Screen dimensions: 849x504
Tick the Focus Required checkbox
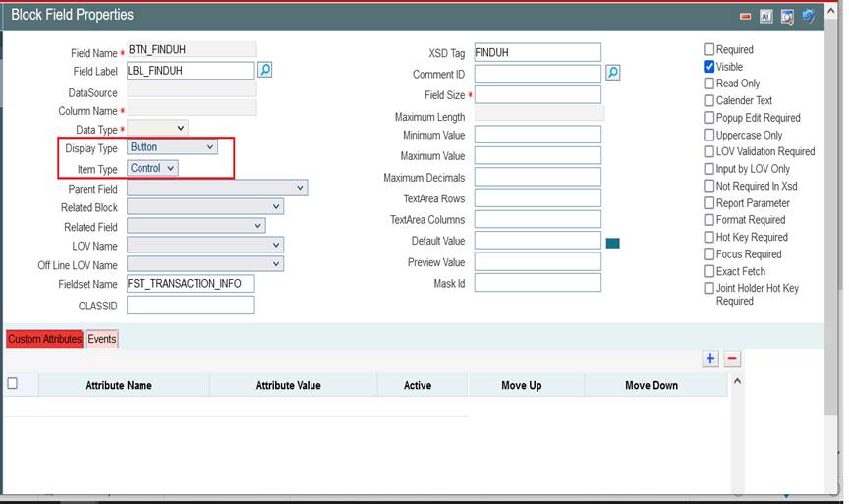coord(708,253)
